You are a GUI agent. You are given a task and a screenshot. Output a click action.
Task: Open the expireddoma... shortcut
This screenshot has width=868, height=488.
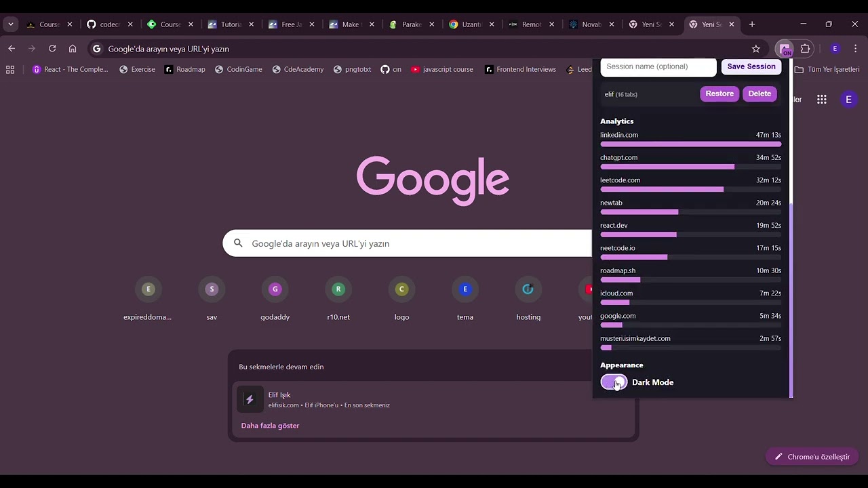click(x=148, y=298)
